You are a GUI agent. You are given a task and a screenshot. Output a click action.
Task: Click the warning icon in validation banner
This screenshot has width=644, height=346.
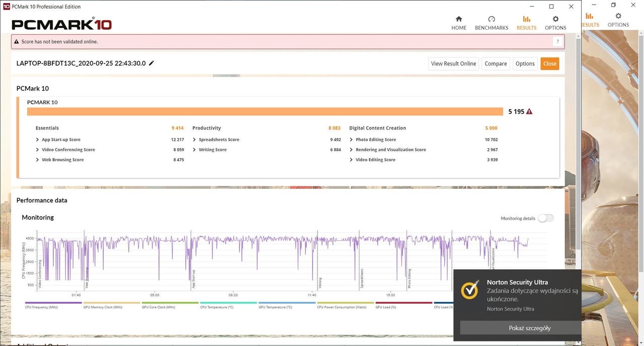pyautogui.click(x=17, y=42)
